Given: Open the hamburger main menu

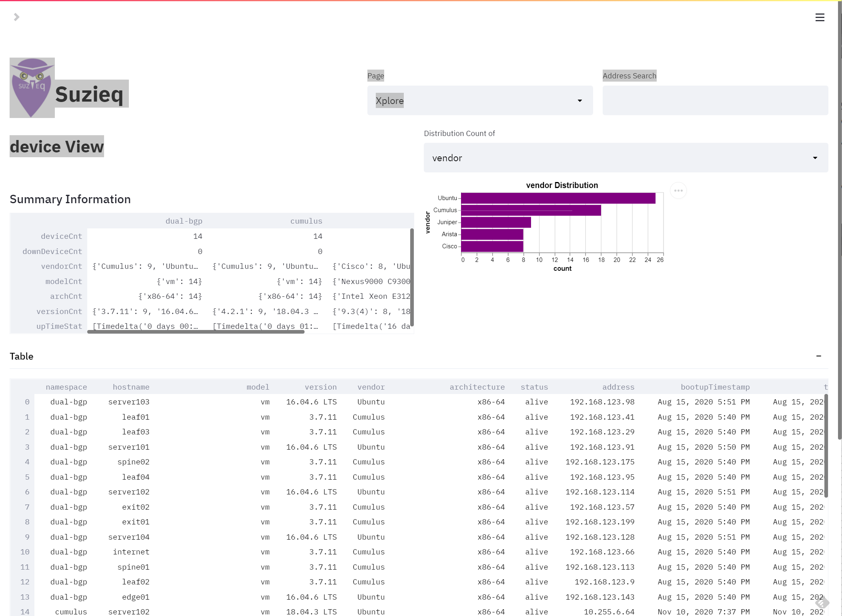Looking at the screenshot, I should [820, 17].
